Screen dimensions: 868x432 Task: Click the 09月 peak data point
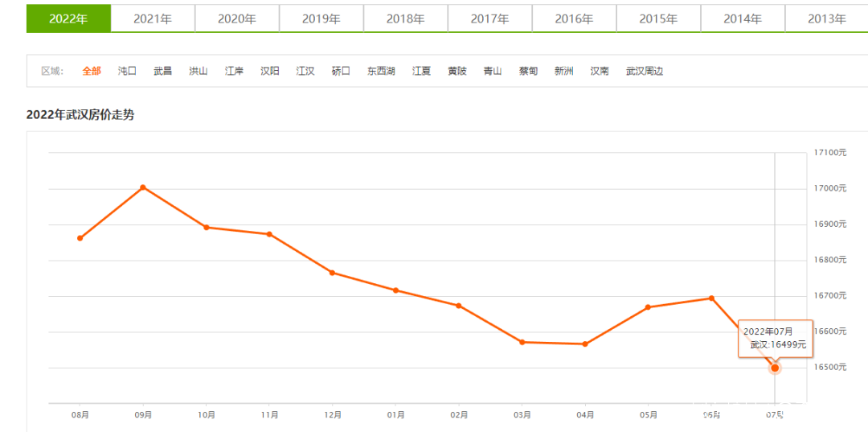pos(143,187)
